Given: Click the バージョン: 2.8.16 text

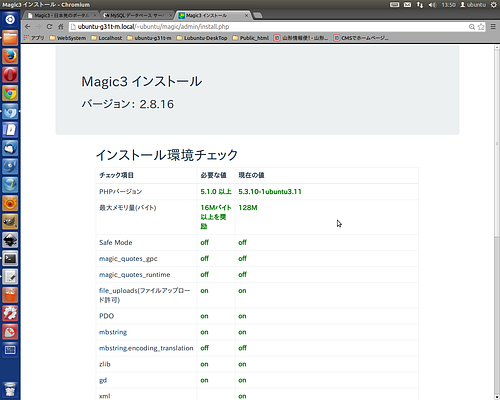Looking at the screenshot, I should coord(128,104).
